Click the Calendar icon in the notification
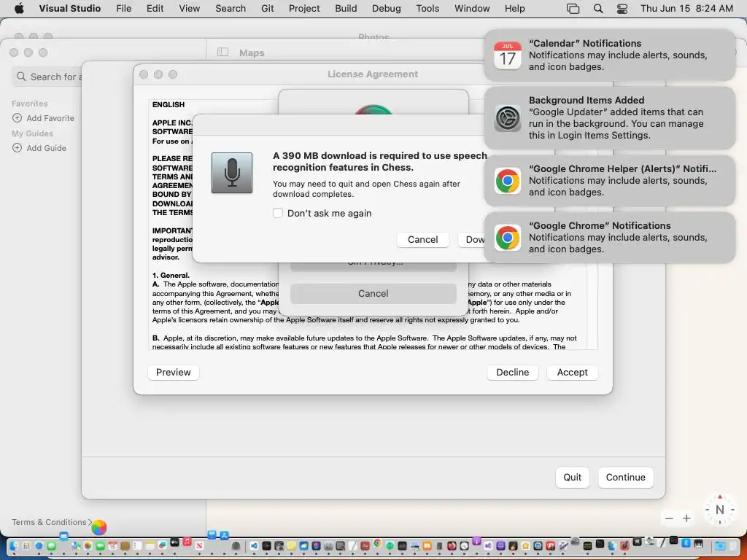This screenshot has height=560, width=747. tap(508, 55)
